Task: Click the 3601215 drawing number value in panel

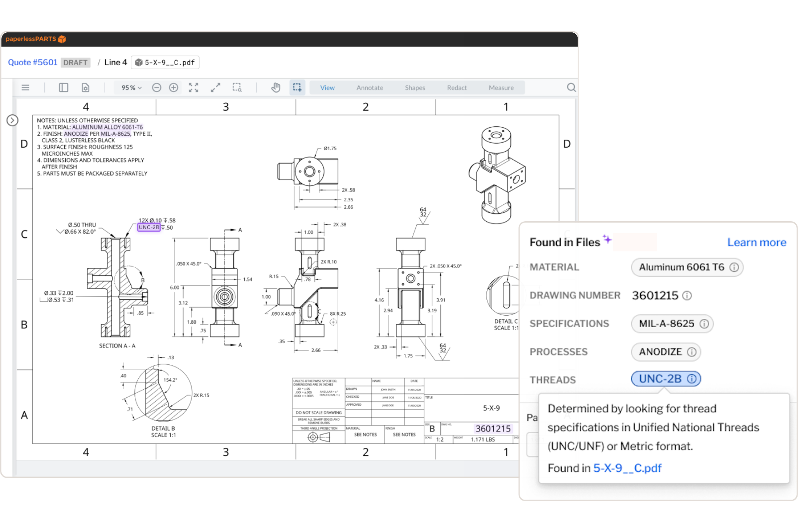Action: pyautogui.click(x=655, y=296)
